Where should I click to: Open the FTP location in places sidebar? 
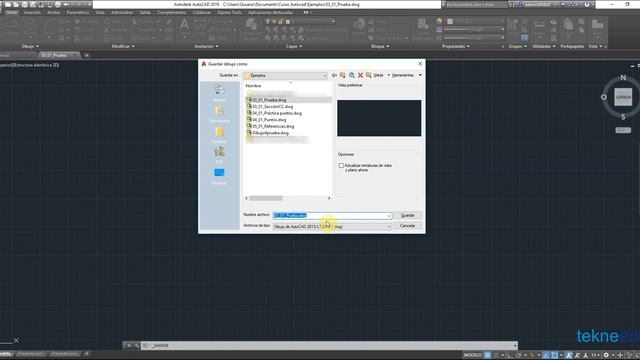219,155
